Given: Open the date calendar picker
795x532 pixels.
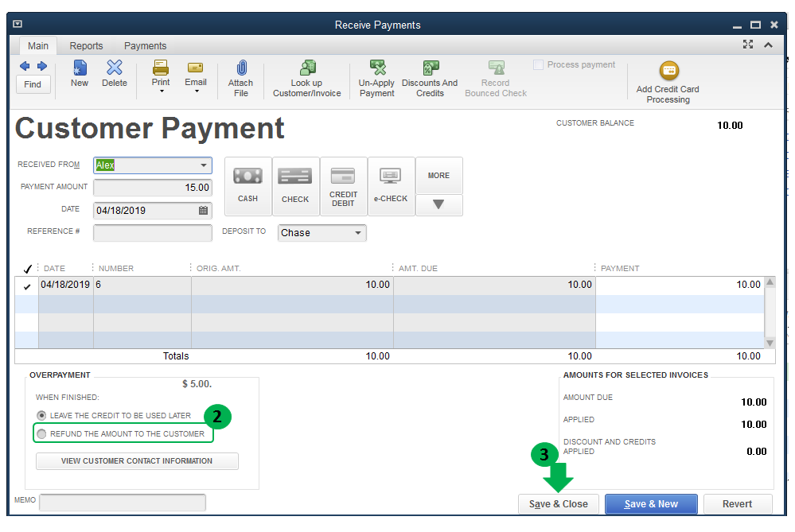Looking at the screenshot, I should point(203,210).
